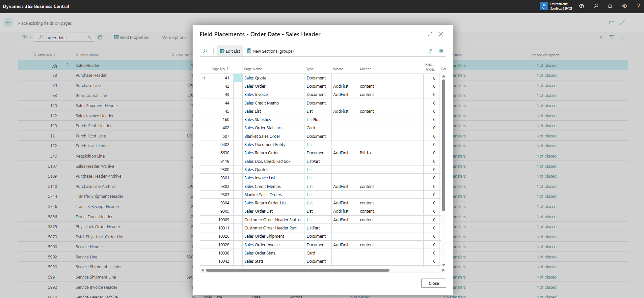Open the view selector dropdown next to search
The width and height of the screenshot is (644, 298).
(27, 37)
